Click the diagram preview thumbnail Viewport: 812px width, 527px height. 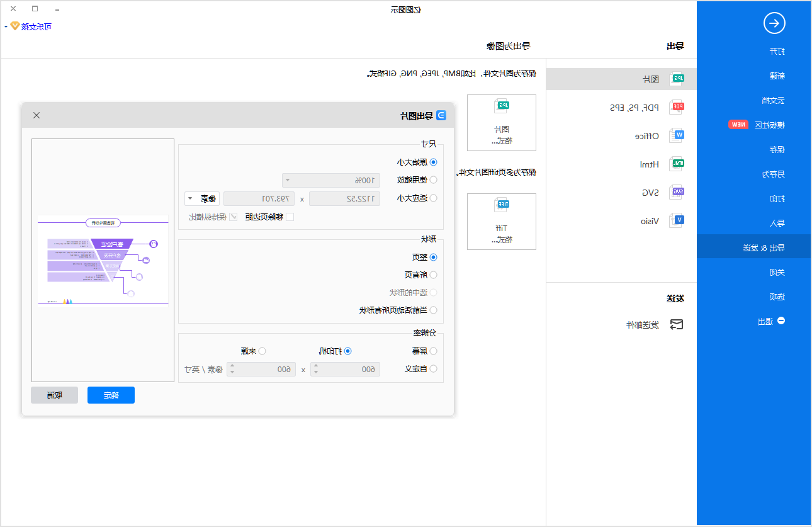click(x=103, y=260)
